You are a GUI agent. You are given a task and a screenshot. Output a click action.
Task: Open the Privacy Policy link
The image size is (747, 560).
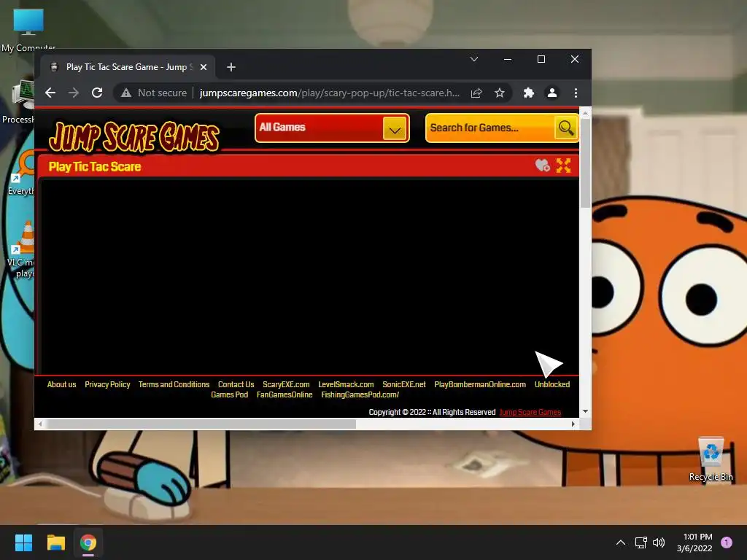point(107,384)
